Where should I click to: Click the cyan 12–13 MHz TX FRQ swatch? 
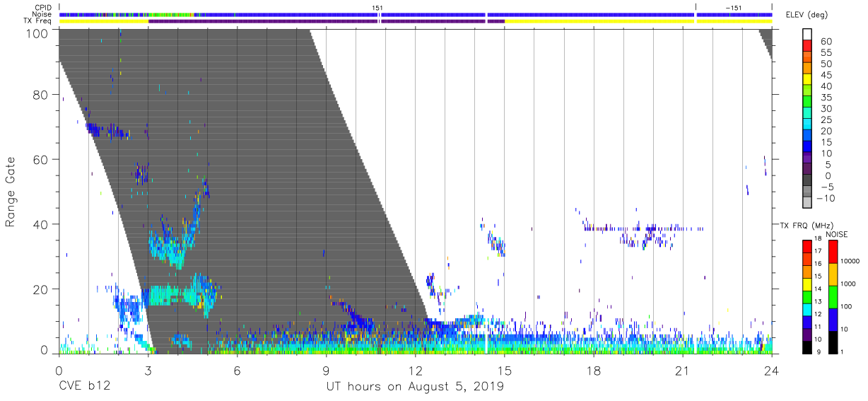point(807,308)
